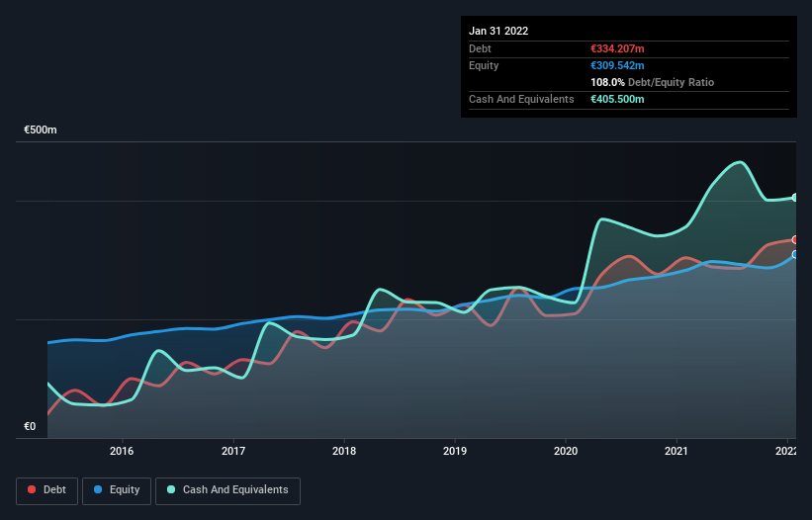Click the 2016 x-axis label
This screenshot has width=812, height=520.
coord(122,451)
